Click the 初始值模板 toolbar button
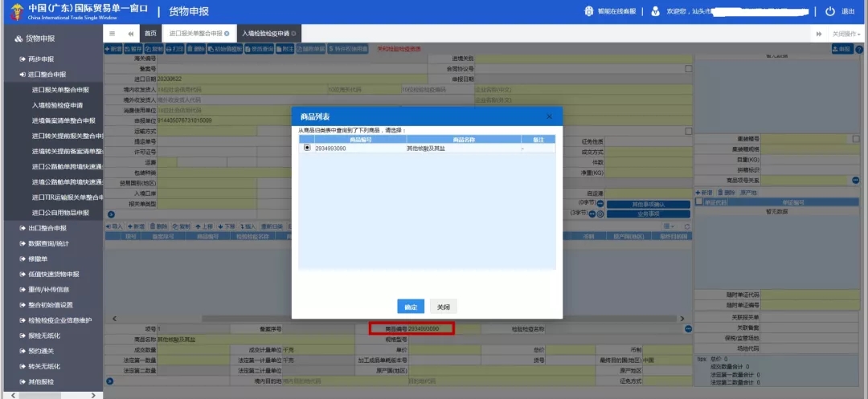868x399 pixels. 225,49
